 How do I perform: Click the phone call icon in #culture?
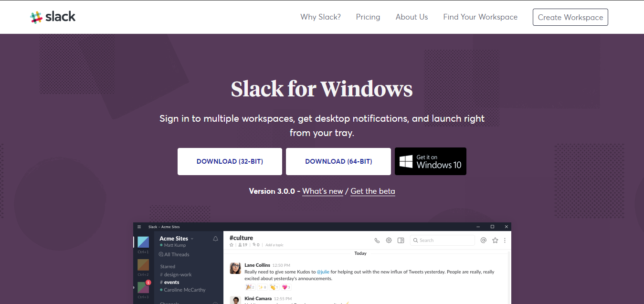tap(377, 241)
